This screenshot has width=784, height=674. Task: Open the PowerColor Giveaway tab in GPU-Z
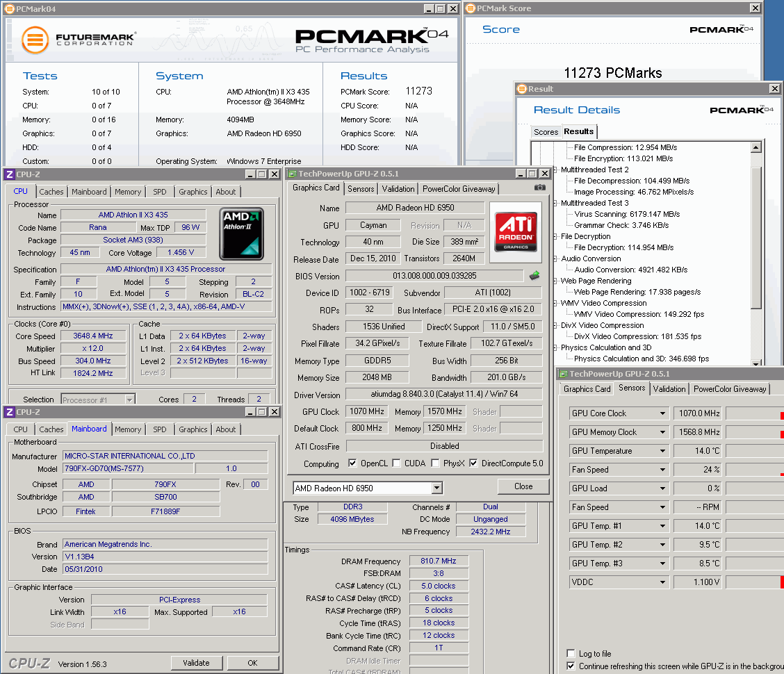point(459,188)
